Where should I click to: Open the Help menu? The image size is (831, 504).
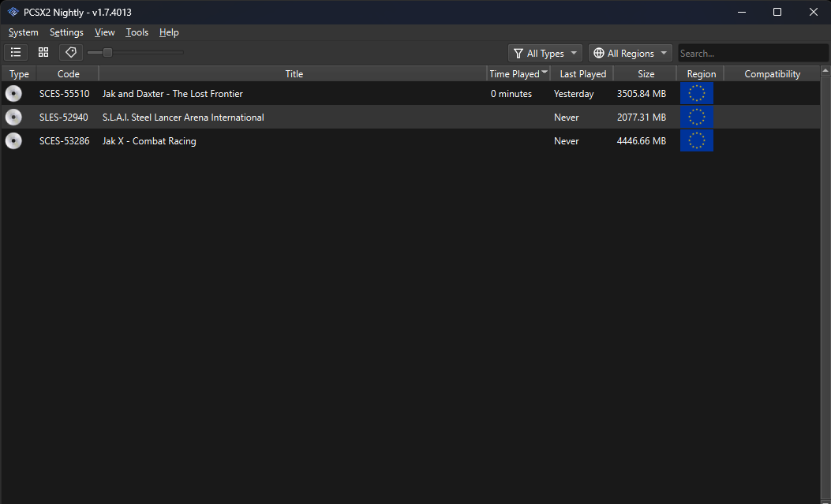click(169, 32)
